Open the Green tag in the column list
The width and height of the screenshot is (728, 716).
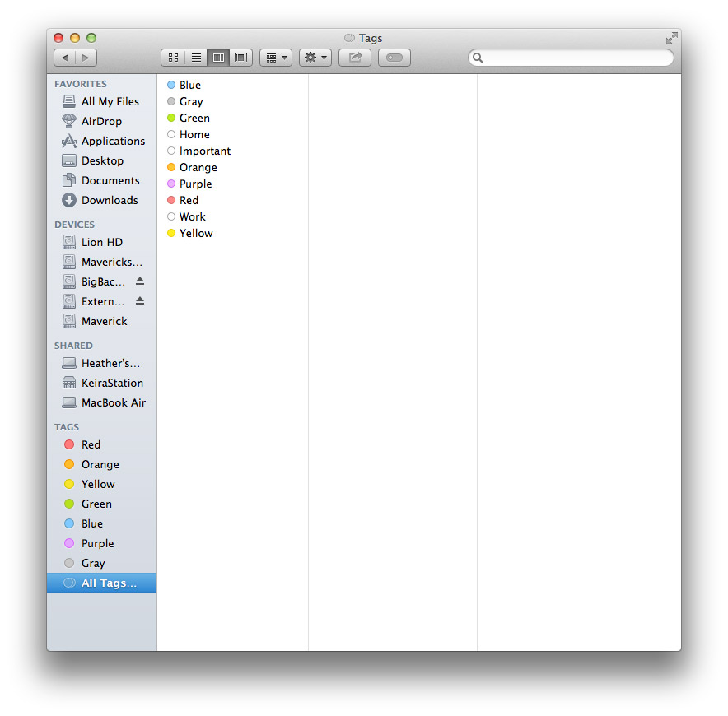232,118
